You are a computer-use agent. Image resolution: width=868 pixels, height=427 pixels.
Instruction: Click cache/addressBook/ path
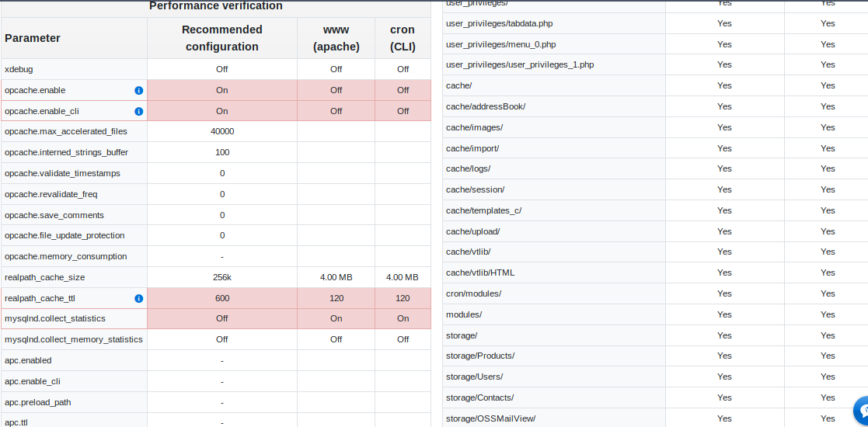[x=486, y=106]
